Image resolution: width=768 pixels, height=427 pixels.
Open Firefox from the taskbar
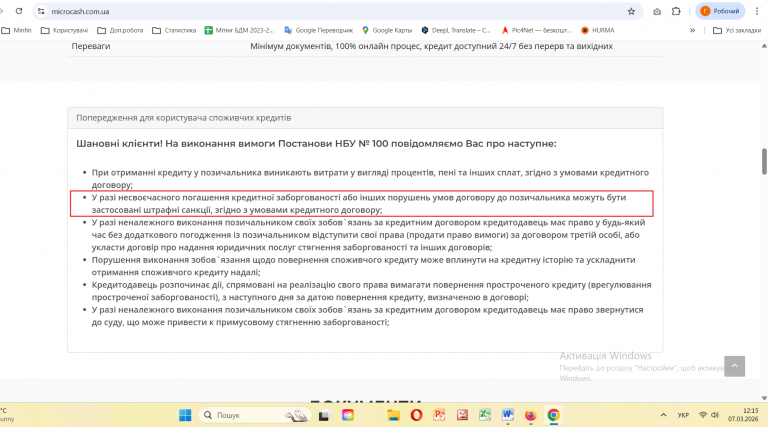click(x=530, y=415)
